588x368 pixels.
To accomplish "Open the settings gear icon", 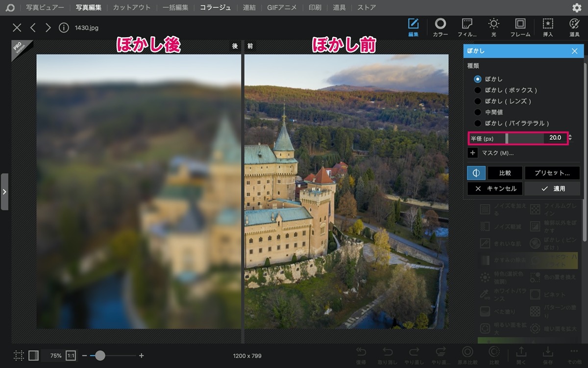I will [x=577, y=8].
